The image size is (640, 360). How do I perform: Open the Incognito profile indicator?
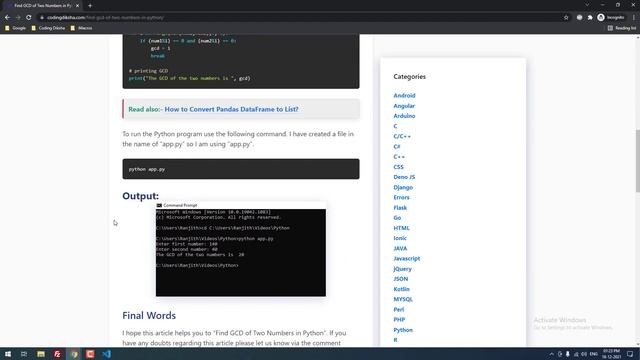tap(611, 18)
